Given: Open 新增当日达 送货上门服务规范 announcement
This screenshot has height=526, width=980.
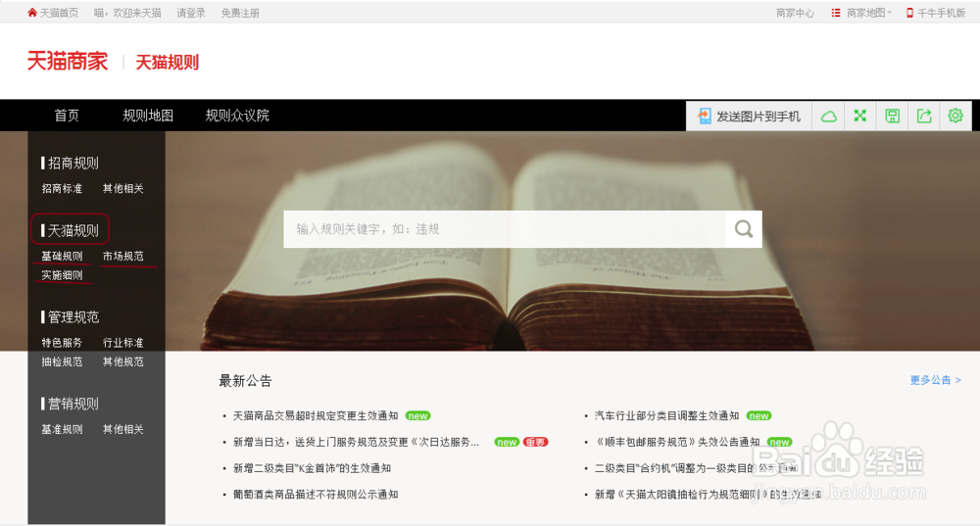Looking at the screenshot, I should (x=357, y=443).
